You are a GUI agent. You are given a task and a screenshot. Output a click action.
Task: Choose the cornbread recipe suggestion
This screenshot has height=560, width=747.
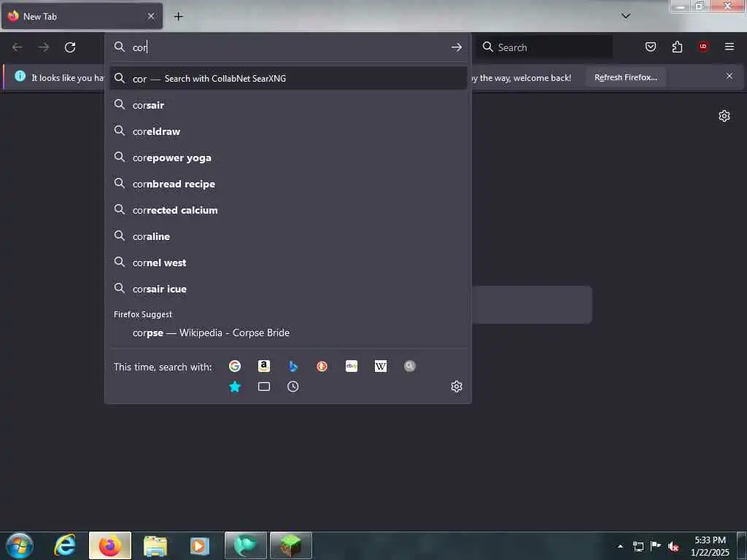[x=288, y=184]
